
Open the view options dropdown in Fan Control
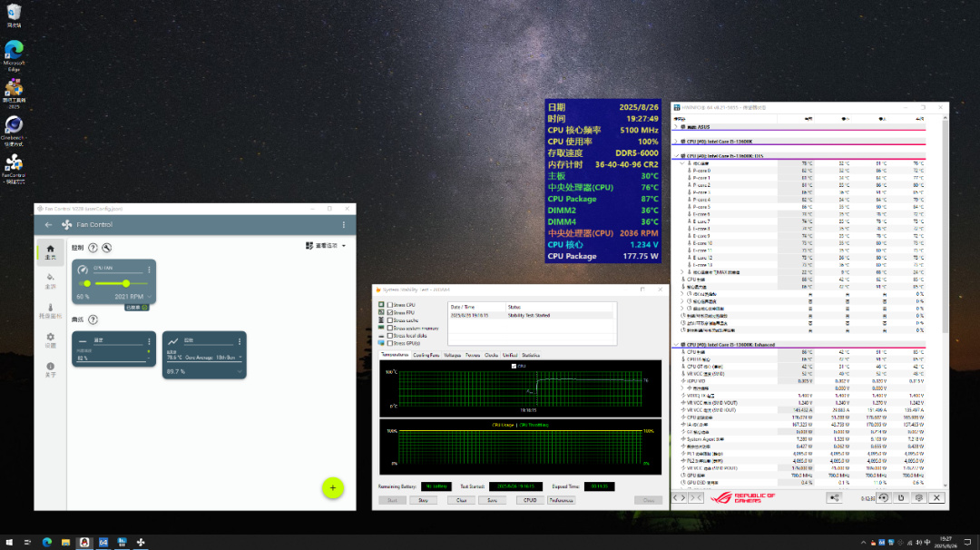pyautogui.click(x=328, y=246)
